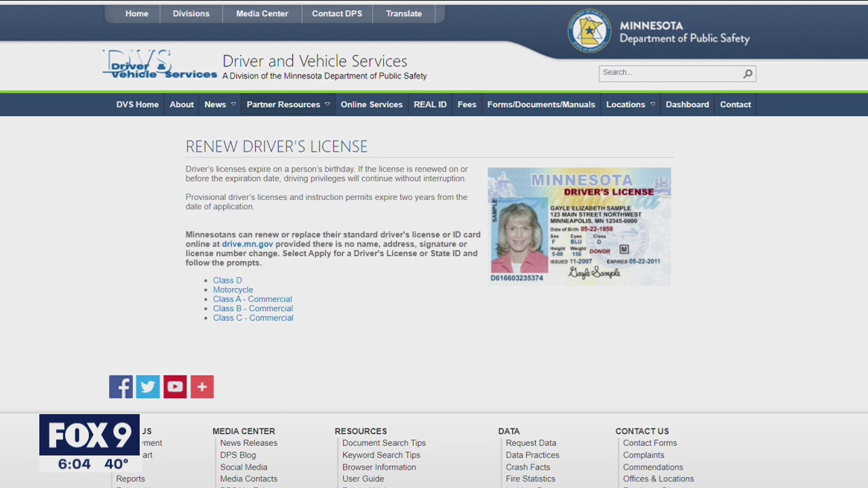Screen dimensions: 868x488
Task: Expand the Partner Resources menu arrow
Action: coord(327,104)
